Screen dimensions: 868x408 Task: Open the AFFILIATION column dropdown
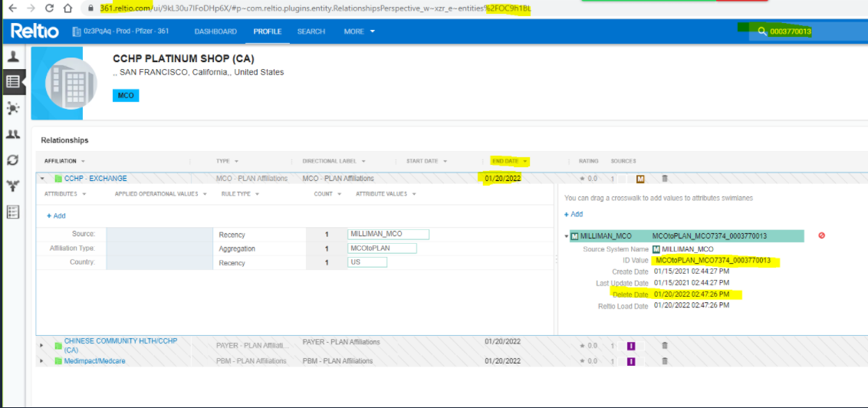(83, 161)
